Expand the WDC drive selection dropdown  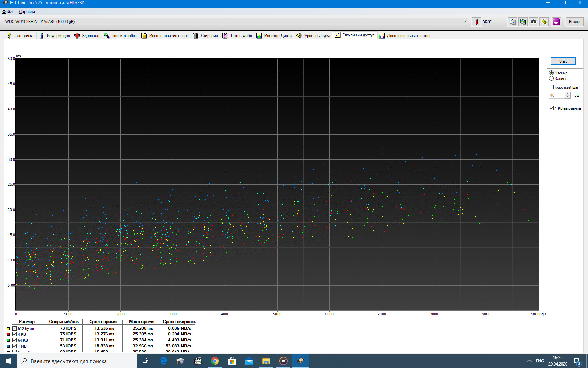(x=465, y=22)
